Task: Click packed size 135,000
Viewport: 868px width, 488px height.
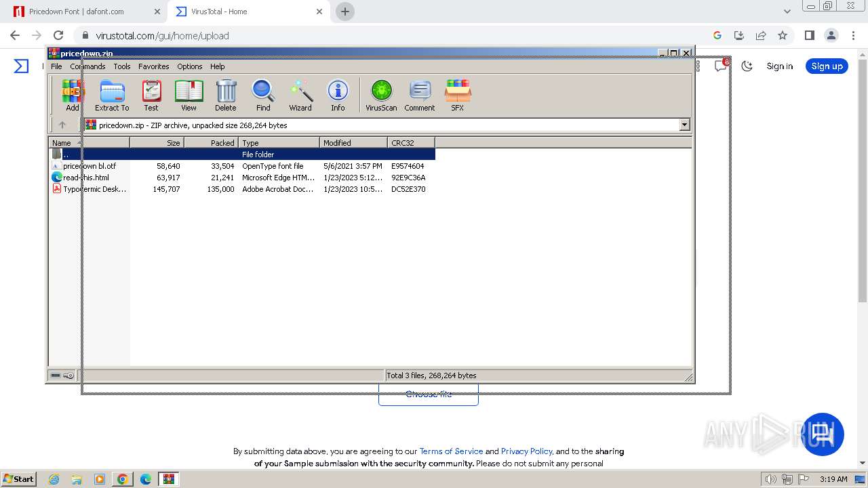Action: click(220, 189)
